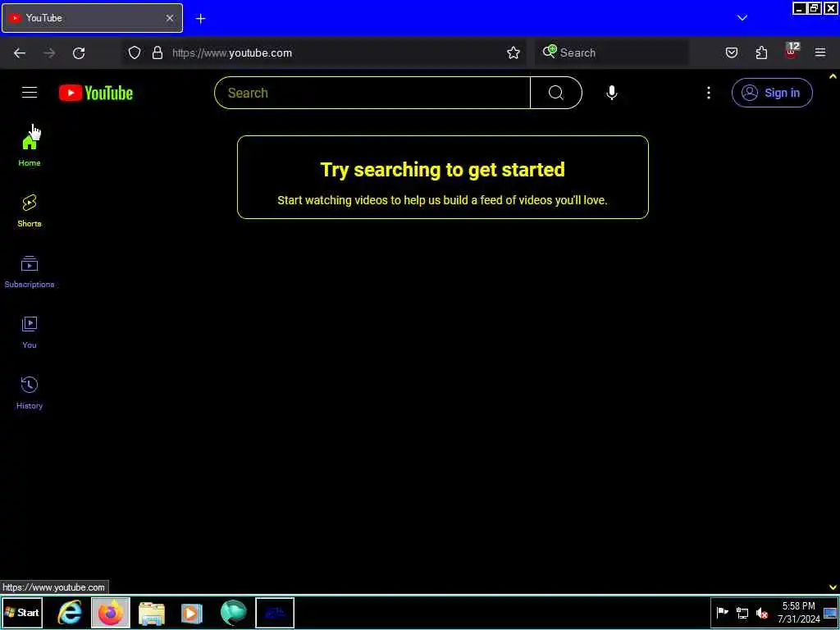Click the Firefox taskbar icon
Screen dimensions: 840x630
pos(111,612)
